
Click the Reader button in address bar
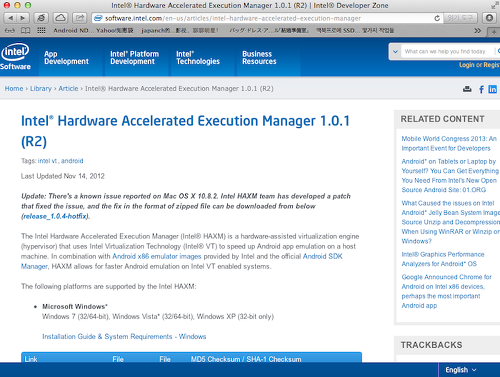click(460, 18)
